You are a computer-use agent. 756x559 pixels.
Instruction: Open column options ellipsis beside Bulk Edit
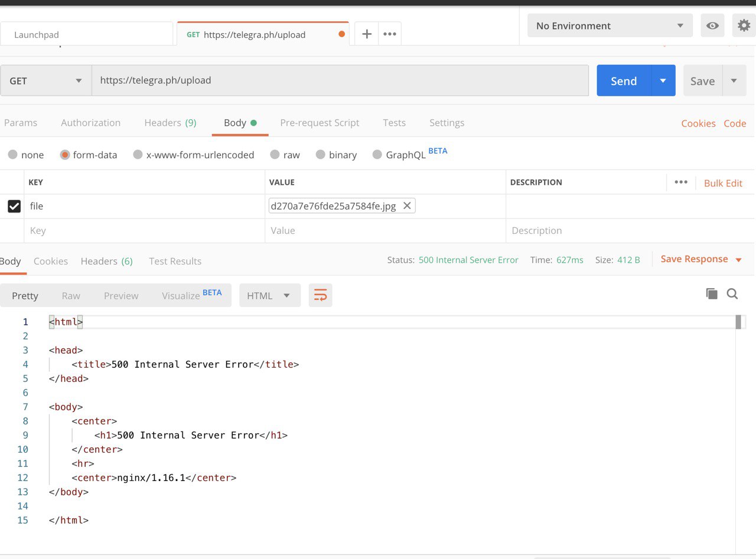(681, 182)
